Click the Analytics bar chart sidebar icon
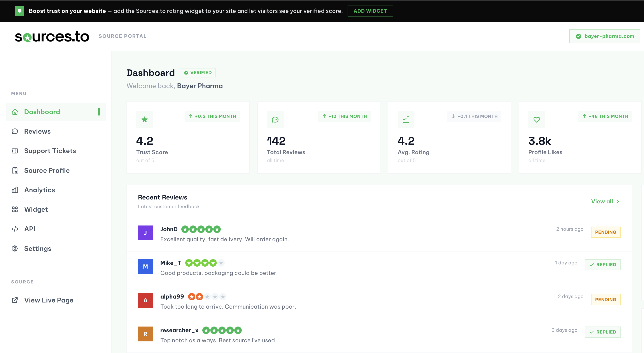The width and height of the screenshot is (644, 353). tap(15, 190)
